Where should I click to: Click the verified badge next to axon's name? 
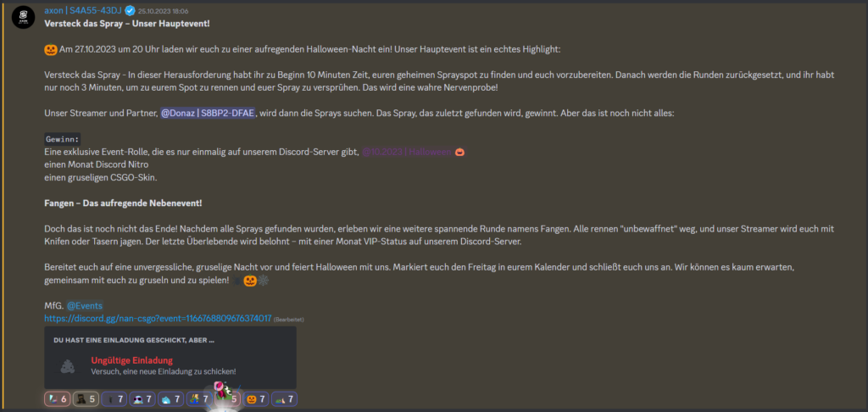(x=130, y=10)
